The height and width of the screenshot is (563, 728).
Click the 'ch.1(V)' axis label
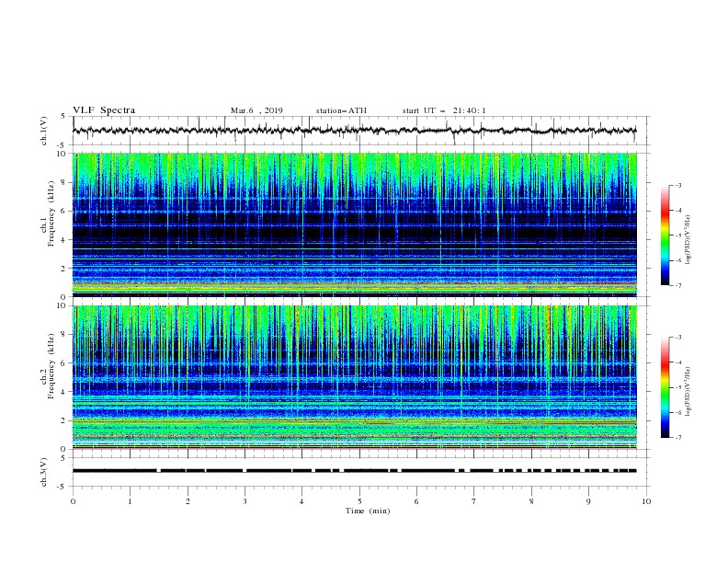pos(44,131)
